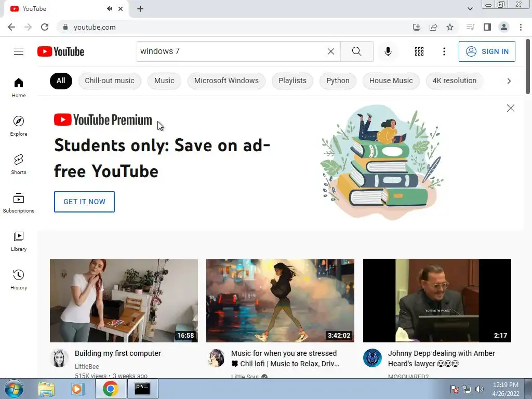Select the House Music chip
Viewport: 532px width, 399px height.
(391, 81)
